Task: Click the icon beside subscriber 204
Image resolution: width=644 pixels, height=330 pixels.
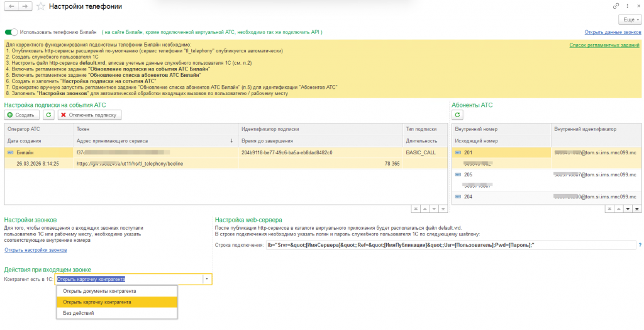Action: (x=458, y=196)
